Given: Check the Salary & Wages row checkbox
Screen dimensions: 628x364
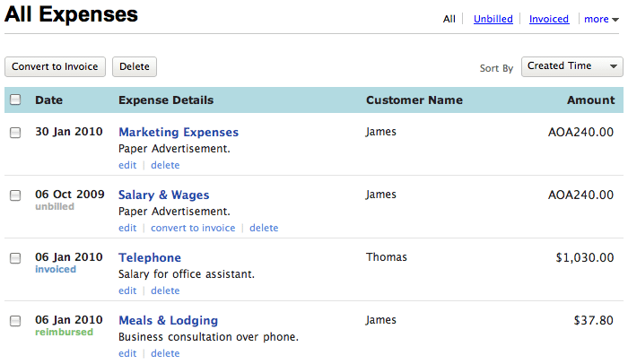Looking at the screenshot, I should point(15,195).
